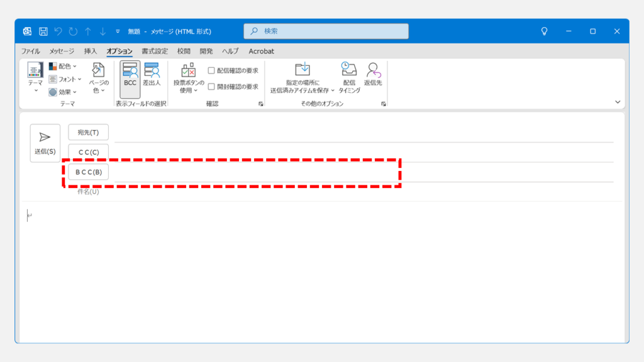
Task: Open Quick Access Toolbar customize menu
Action: 118,31
